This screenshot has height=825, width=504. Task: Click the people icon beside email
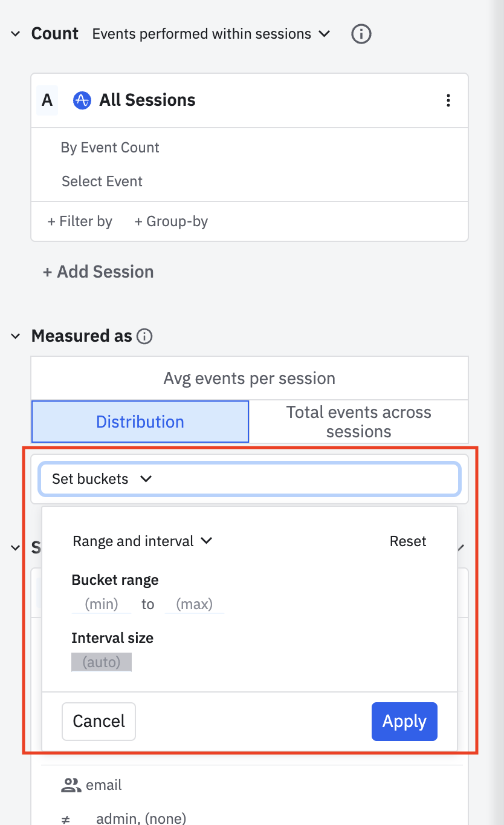71,785
